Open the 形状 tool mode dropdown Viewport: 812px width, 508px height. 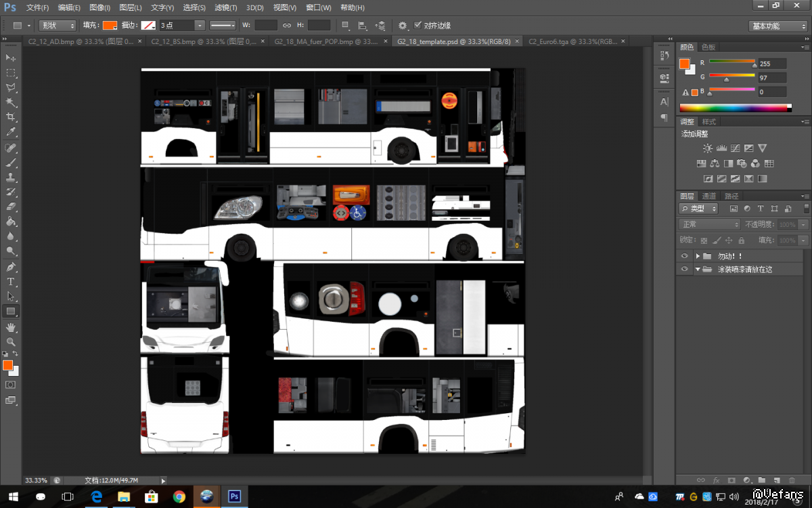[58, 26]
